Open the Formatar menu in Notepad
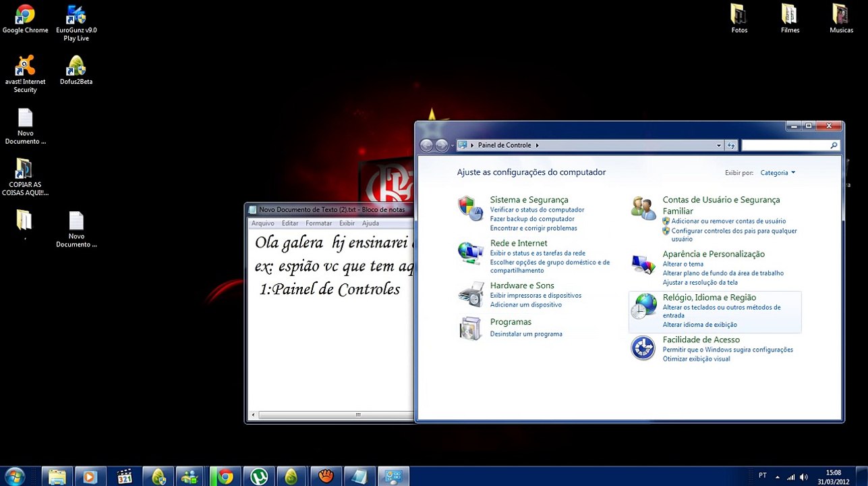 (318, 223)
